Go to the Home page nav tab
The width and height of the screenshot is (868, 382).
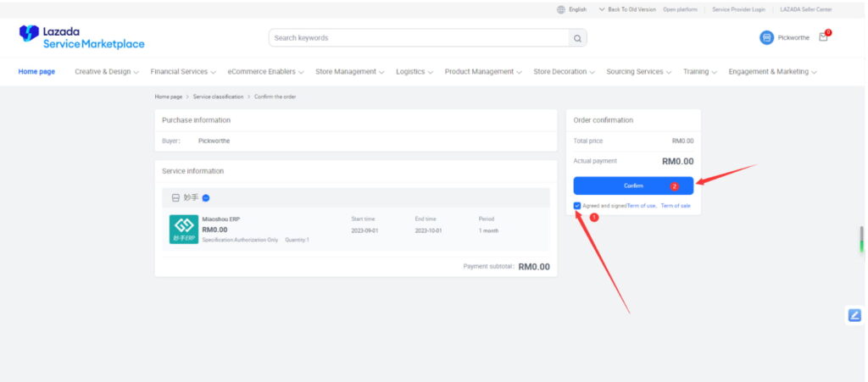(36, 72)
